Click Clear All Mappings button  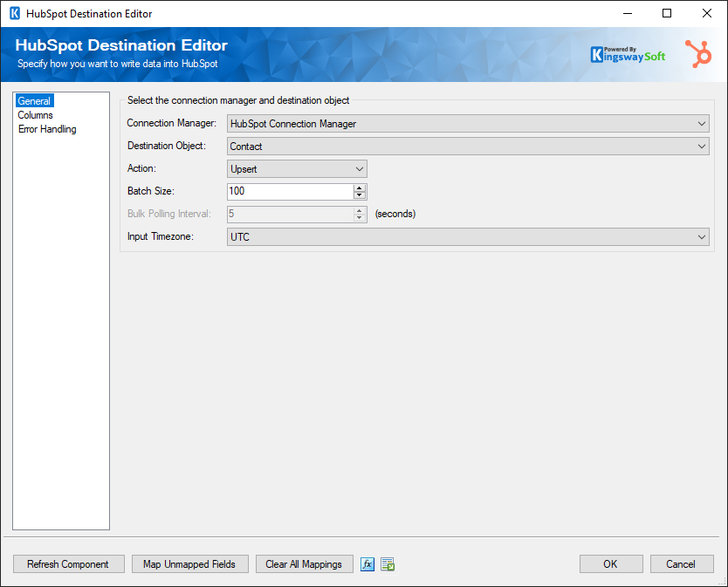point(304,564)
